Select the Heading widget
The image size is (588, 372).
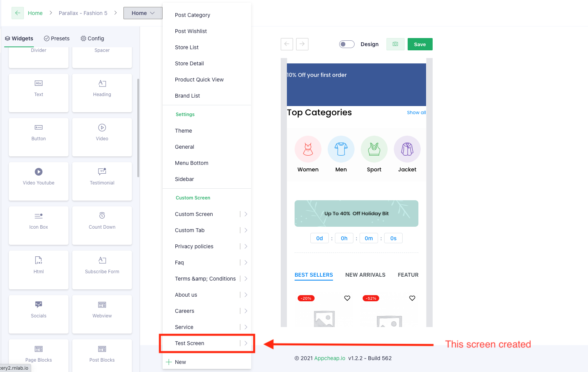(x=102, y=93)
